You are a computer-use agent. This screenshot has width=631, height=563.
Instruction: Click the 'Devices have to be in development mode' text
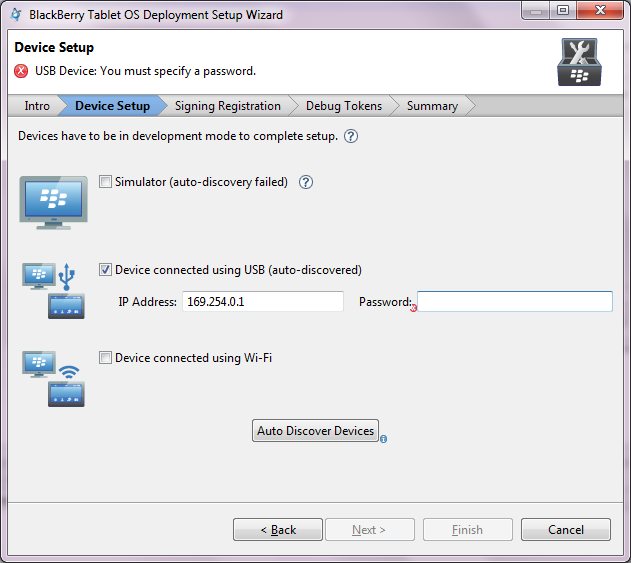click(178, 136)
